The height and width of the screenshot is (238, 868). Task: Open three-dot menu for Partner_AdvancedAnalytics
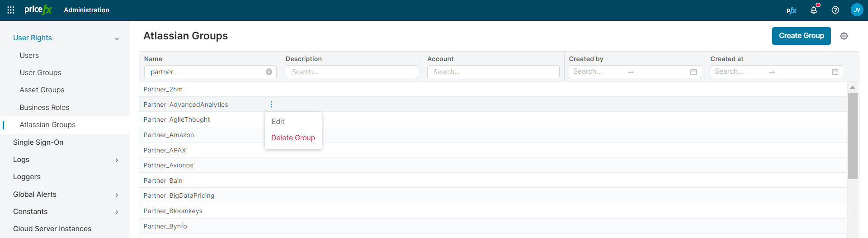point(271,105)
